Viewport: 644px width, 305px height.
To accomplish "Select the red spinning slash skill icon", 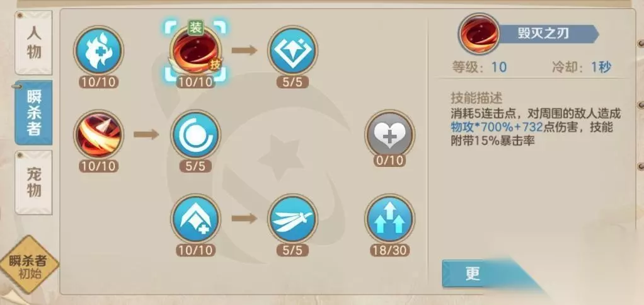I will [x=98, y=134].
